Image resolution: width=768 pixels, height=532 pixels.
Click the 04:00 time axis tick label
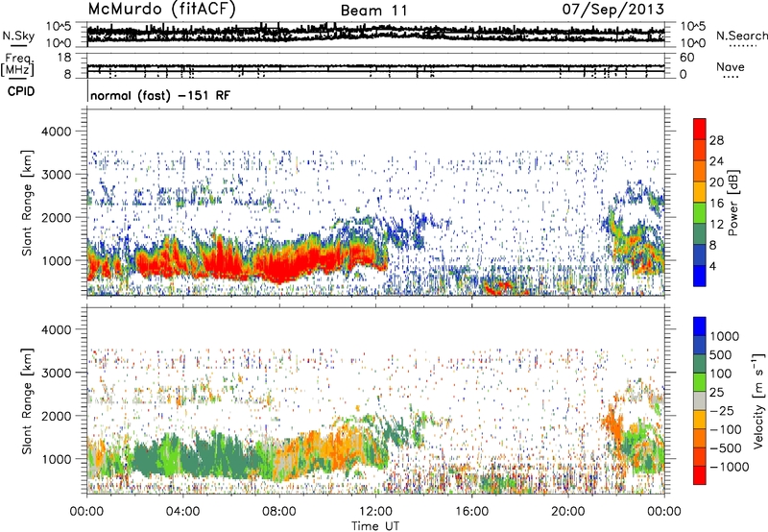[x=182, y=512]
